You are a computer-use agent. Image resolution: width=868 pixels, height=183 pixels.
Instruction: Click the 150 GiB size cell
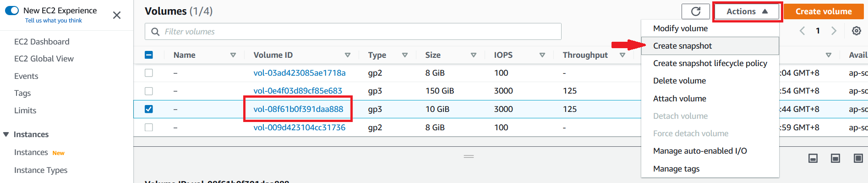point(440,91)
